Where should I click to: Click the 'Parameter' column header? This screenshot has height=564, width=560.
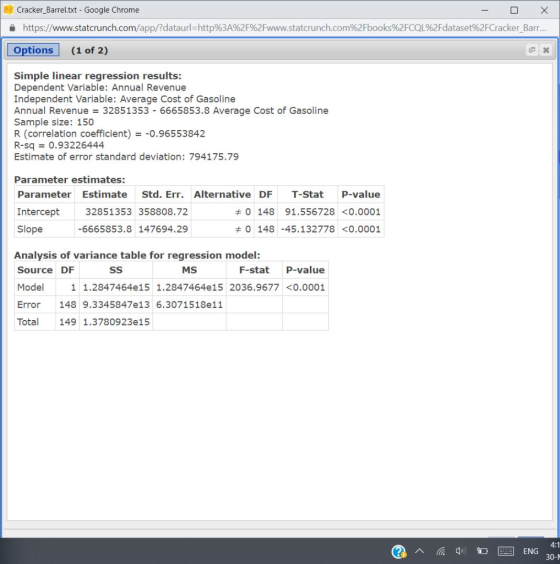(44, 194)
